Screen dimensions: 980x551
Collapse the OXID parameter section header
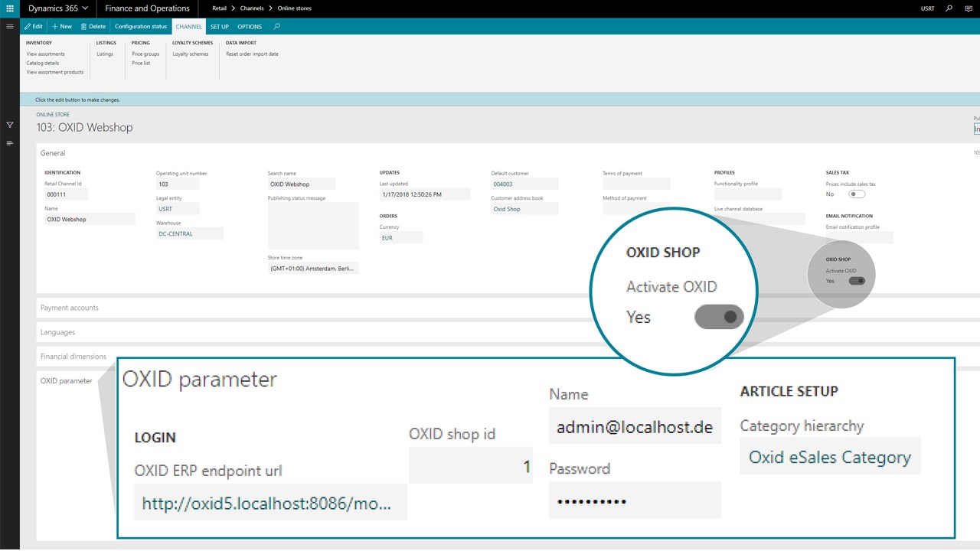pyautogui.click(x=67, y=380)
